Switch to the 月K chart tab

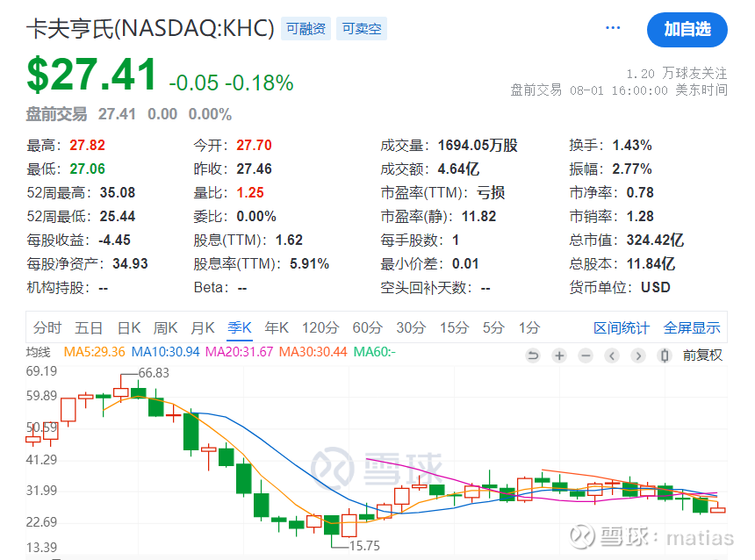202,328
